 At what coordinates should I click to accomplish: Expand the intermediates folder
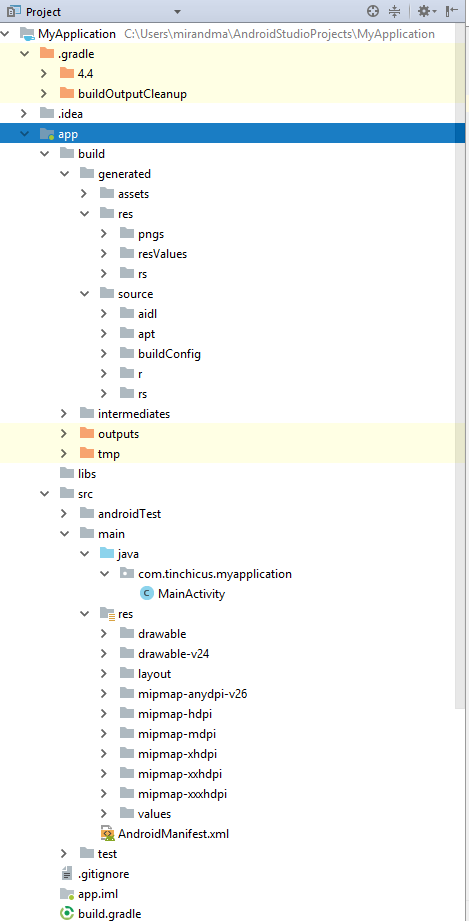(64, 414)
